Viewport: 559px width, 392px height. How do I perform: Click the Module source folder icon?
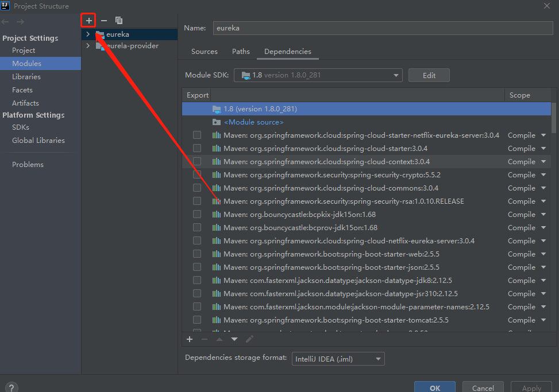tap(217, 122)
